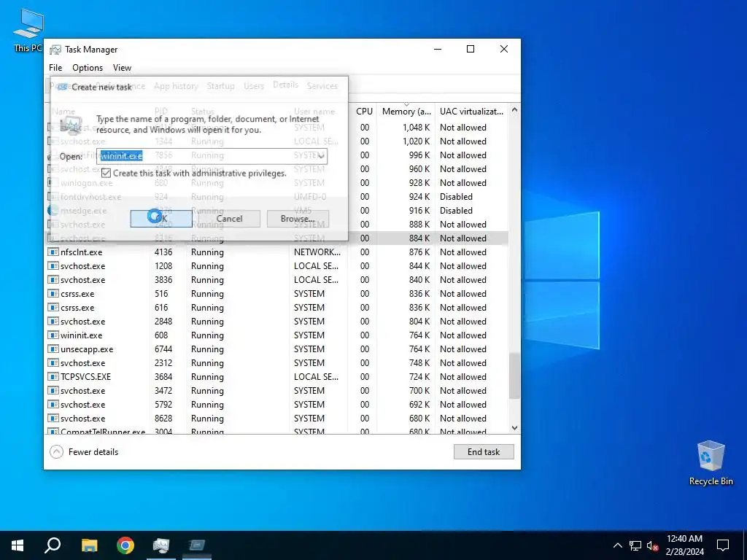Click Disabled UAC value in 924 K row

pos(456,197)
